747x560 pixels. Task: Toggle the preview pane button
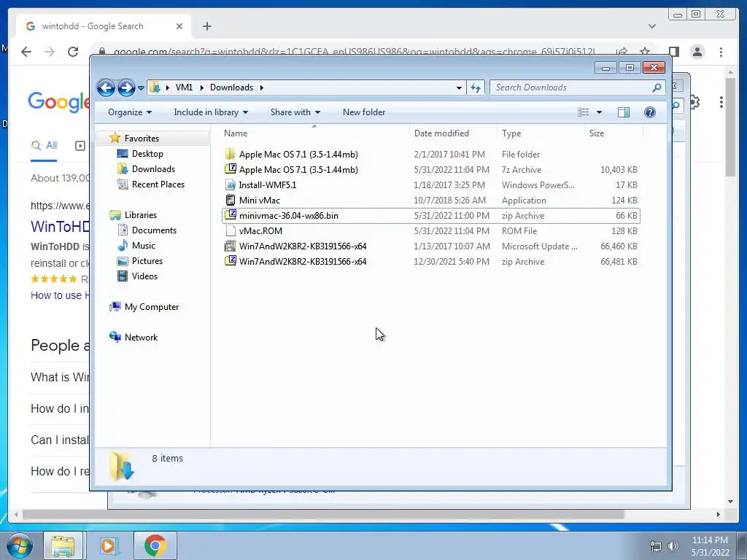pyautogui.click(x=624, y=112)
